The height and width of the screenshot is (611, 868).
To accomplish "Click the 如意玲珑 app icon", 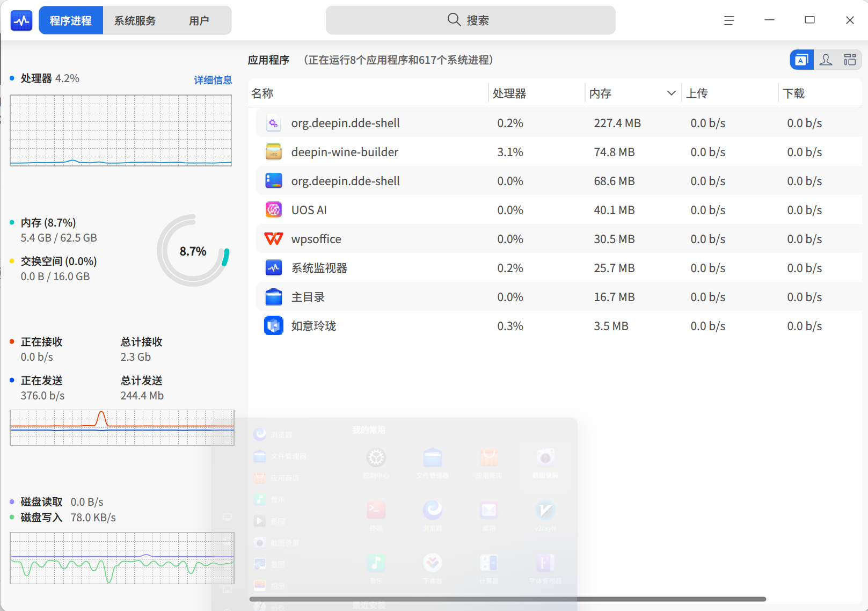I will tap(274, 326).
